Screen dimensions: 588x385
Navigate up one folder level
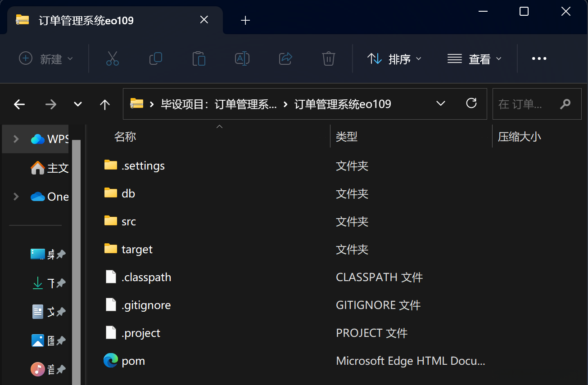point(105,104)
